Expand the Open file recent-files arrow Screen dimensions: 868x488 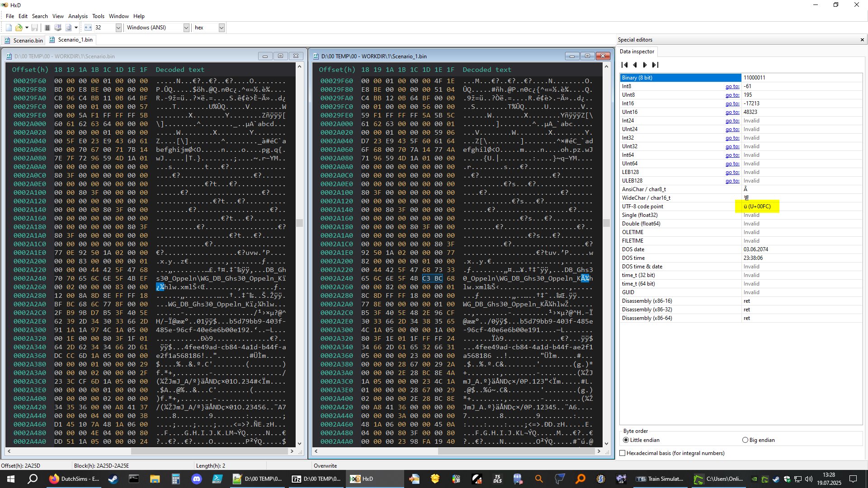point(27,28)
